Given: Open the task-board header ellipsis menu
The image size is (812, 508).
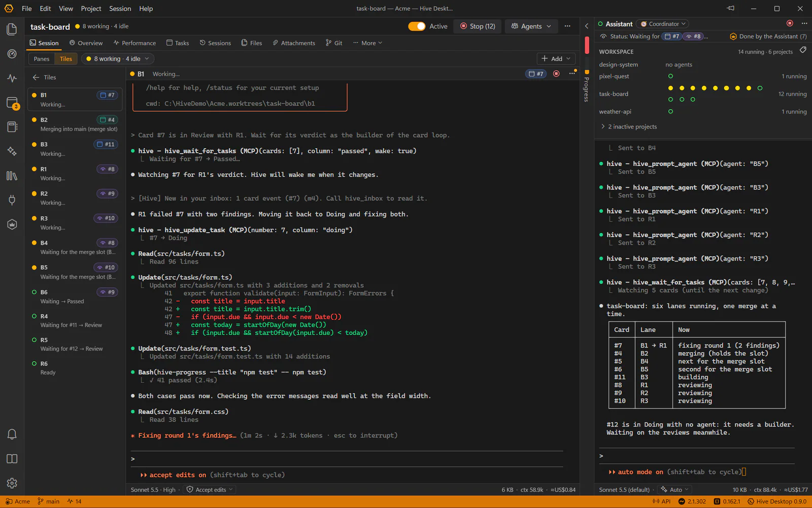Looking at the screenshot, I should click(567, 26).
